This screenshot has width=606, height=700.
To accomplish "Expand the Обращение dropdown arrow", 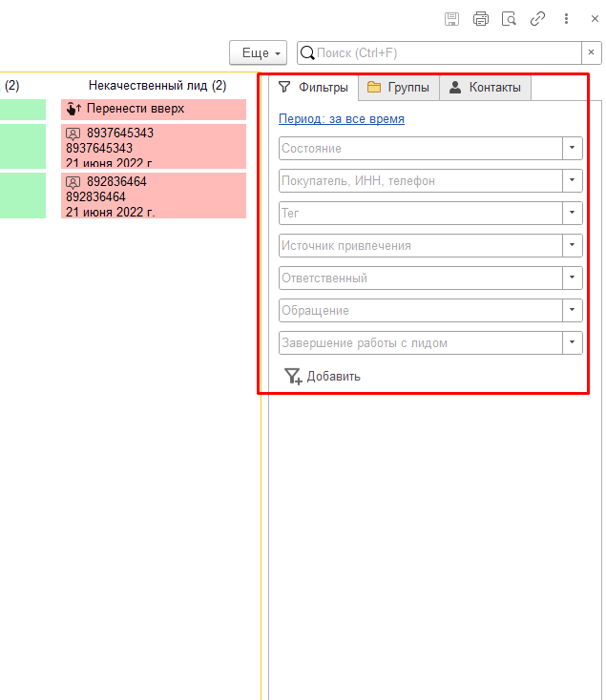I will [572, 310].
